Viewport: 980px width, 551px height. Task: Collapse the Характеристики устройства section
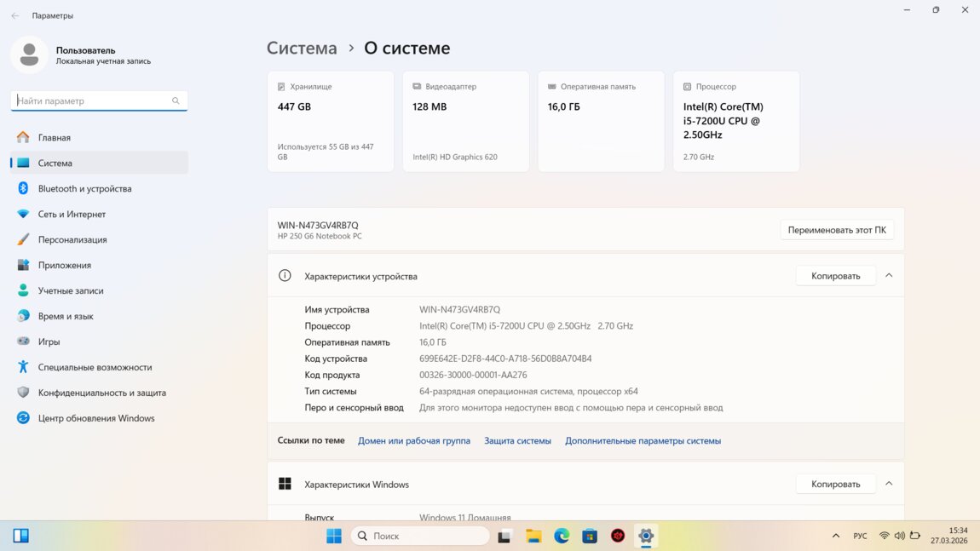(889, 276)
